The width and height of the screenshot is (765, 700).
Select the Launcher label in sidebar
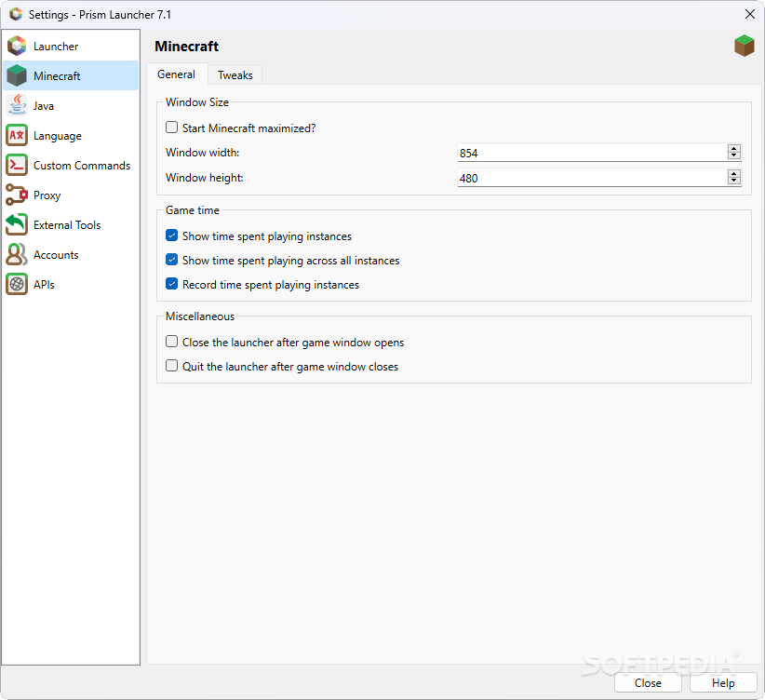tap(56, 47)
